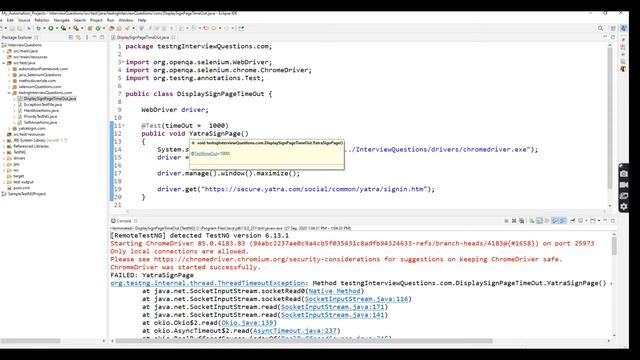Expand automationFramework.com package node
This screenshot has width=640, height=360.
tap(9, 69)
